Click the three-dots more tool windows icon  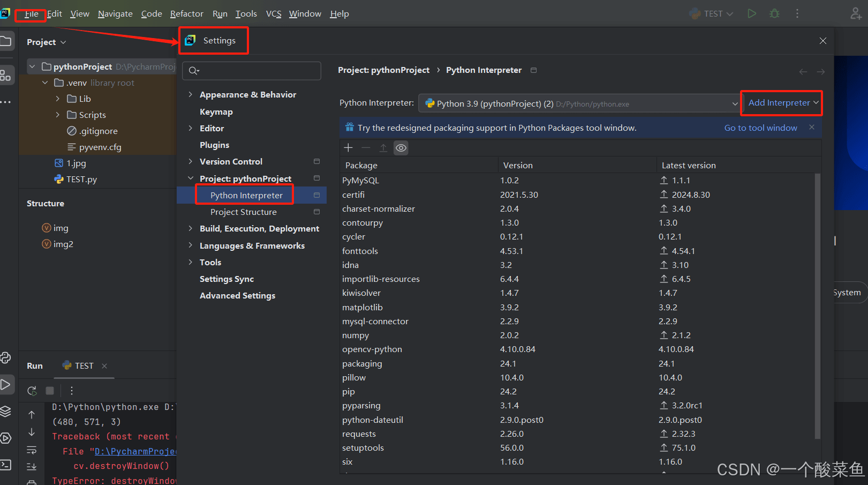pos(5,102)
